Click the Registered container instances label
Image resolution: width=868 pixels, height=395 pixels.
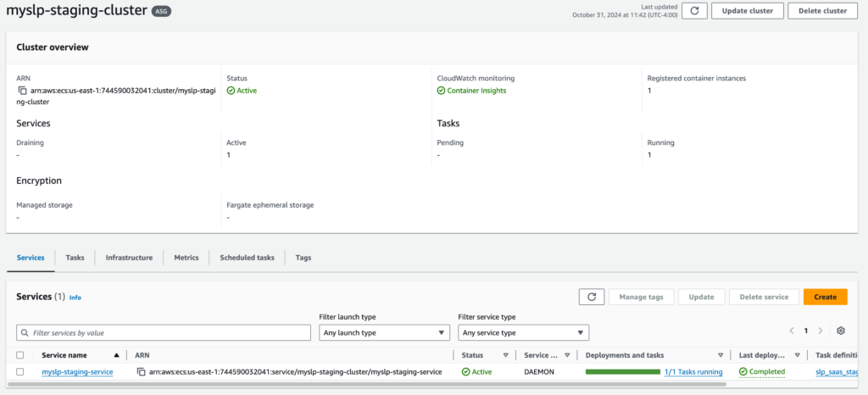pyautogui.click(x=697, y=79)
